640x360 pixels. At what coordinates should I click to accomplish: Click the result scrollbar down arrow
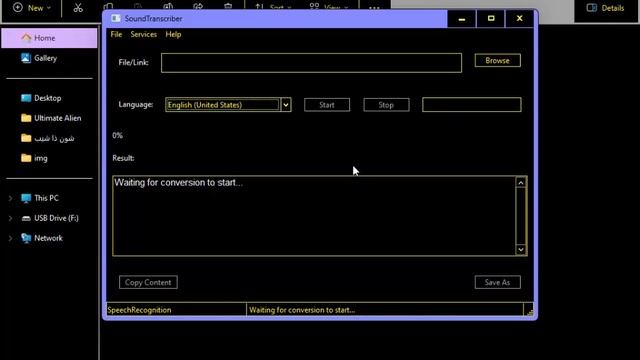pos(521,249)
